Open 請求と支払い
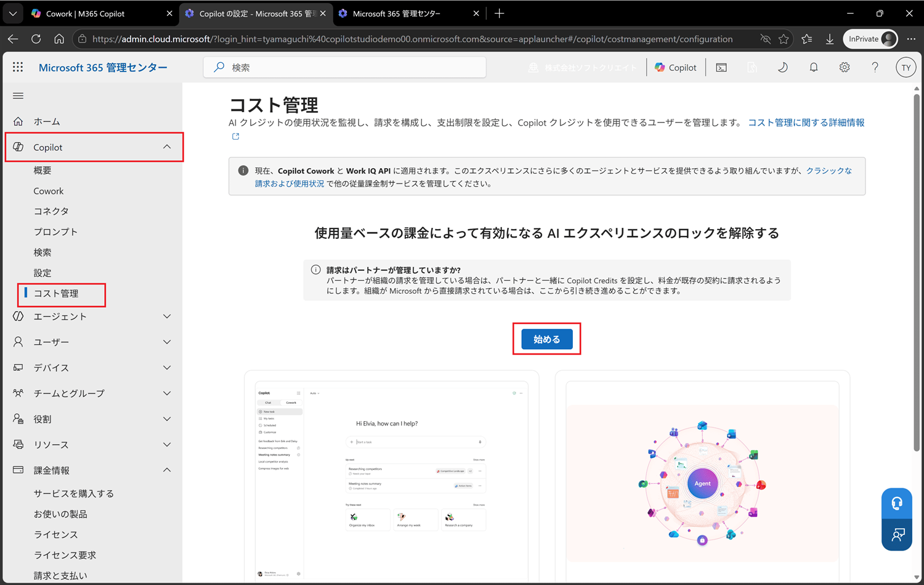 tap(60, 576)
